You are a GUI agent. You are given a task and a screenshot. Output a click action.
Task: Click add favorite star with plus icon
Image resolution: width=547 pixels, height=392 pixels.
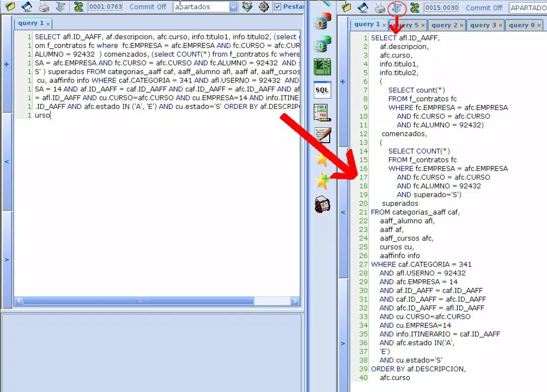pos(323,181)
